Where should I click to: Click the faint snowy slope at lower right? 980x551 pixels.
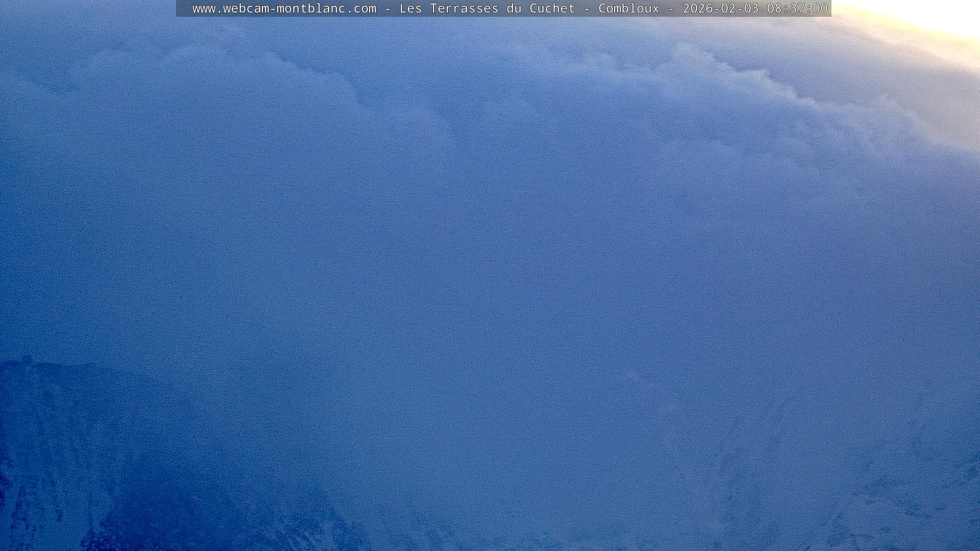click(880, 497)
